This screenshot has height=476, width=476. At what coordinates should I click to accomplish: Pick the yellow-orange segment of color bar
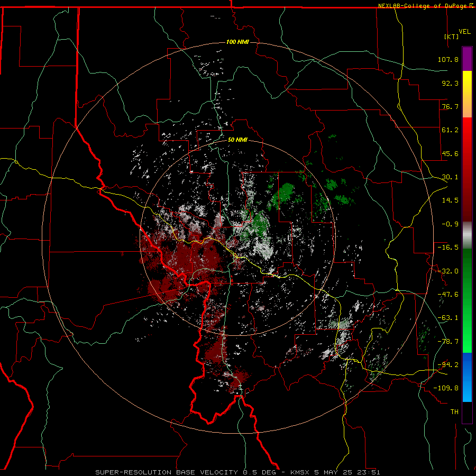pos(467,94)
